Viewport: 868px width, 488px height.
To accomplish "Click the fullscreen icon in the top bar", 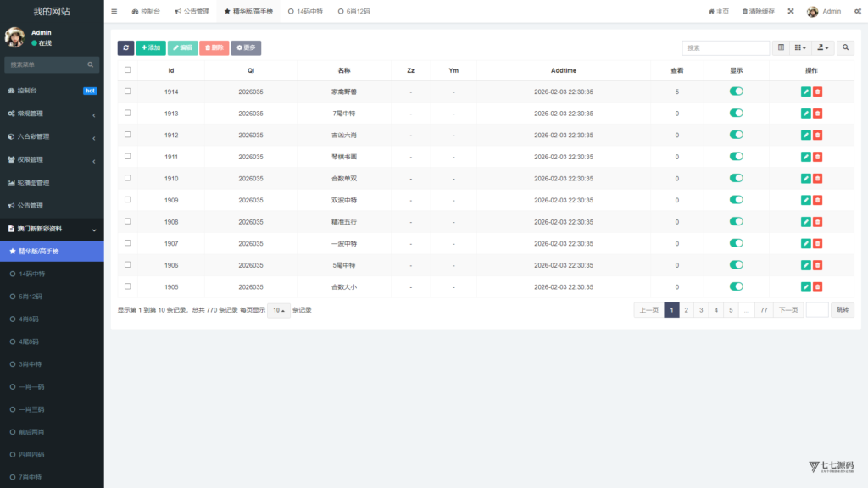I will [x=791, y=12].
